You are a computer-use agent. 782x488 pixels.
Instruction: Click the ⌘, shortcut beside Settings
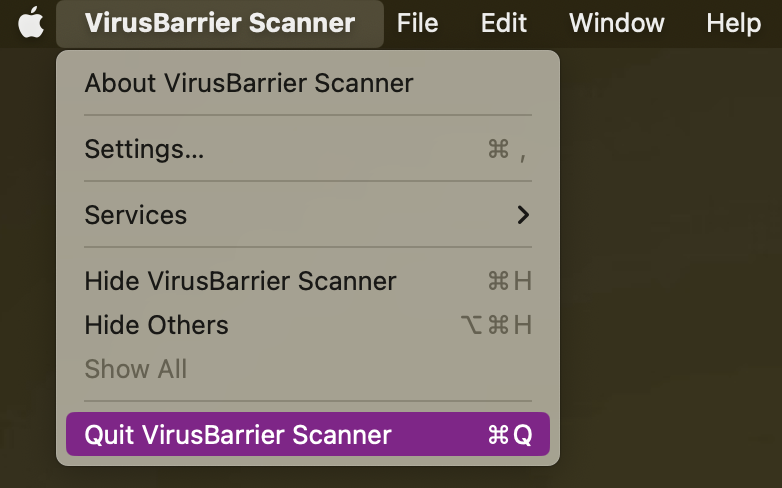click(507, 150)
